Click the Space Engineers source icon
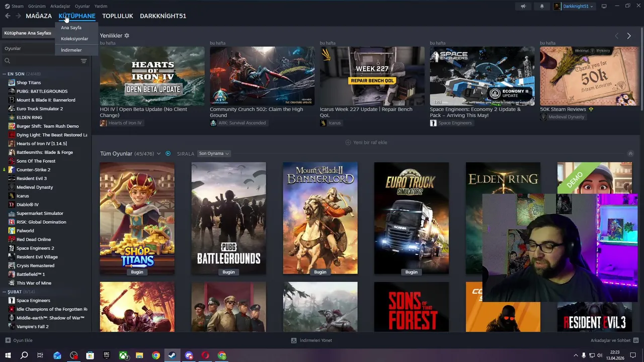644x362 pixels. click(x=433, y=123)
